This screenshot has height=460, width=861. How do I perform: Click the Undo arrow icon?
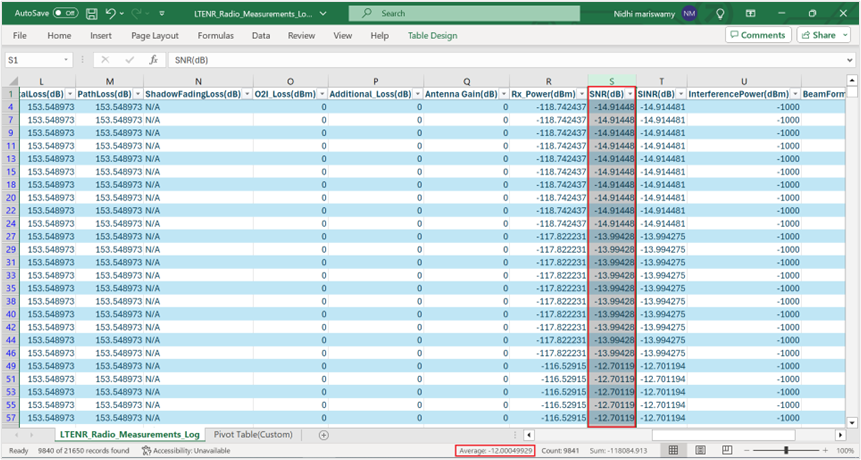[x=111, y=14]
